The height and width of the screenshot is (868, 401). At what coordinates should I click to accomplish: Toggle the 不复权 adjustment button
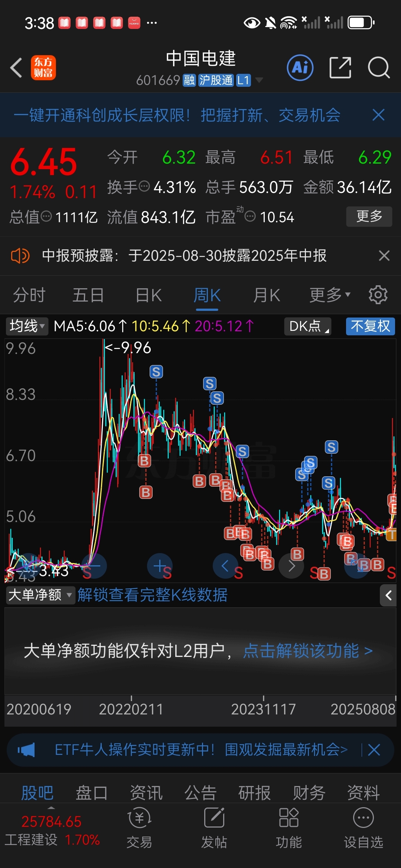tap(370, 326)
